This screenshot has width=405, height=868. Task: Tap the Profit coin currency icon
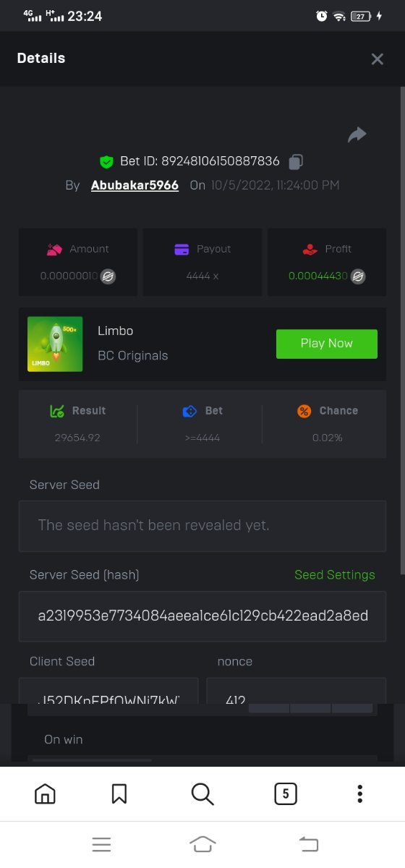pos(357,276)
